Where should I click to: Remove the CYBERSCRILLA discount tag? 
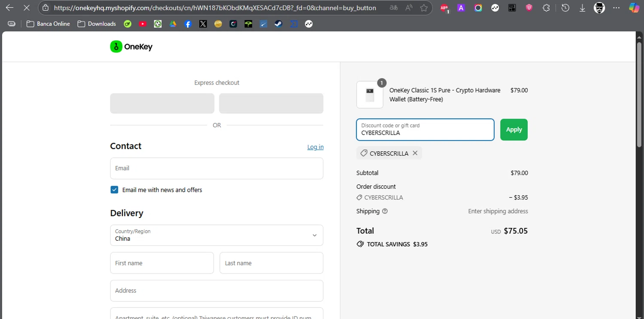(x=415, y=153)
